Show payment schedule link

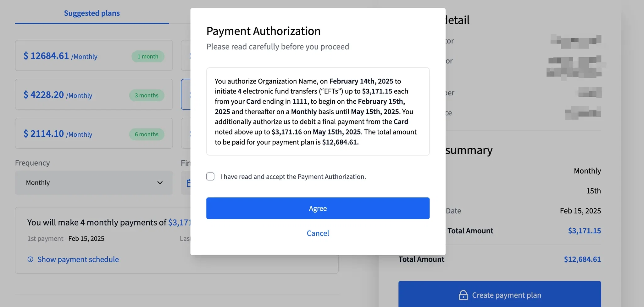pos(78,259)
